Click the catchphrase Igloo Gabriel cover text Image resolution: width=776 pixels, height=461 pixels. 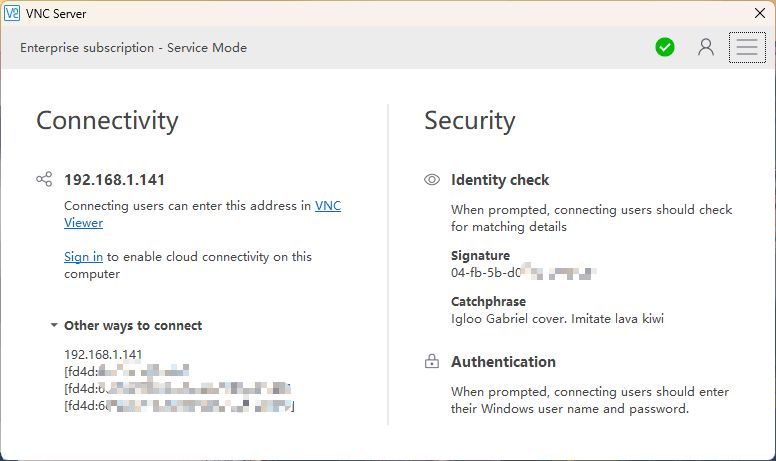(557, 319)
